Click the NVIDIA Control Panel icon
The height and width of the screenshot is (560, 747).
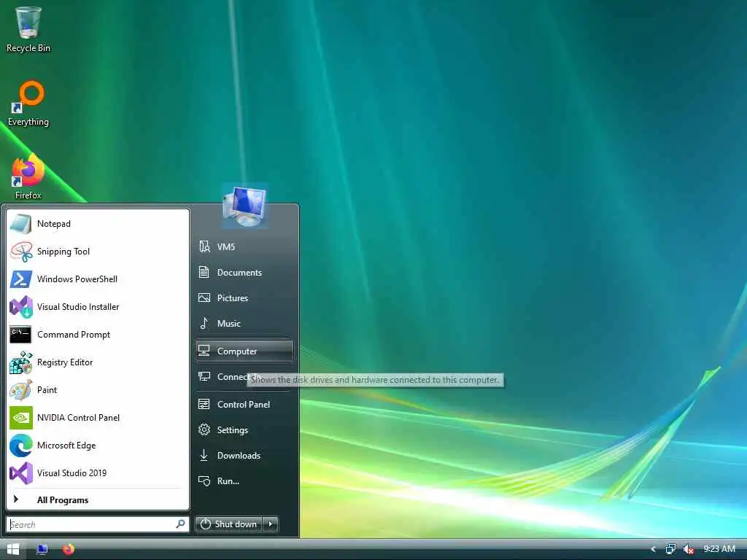click(x=20, y=418)
